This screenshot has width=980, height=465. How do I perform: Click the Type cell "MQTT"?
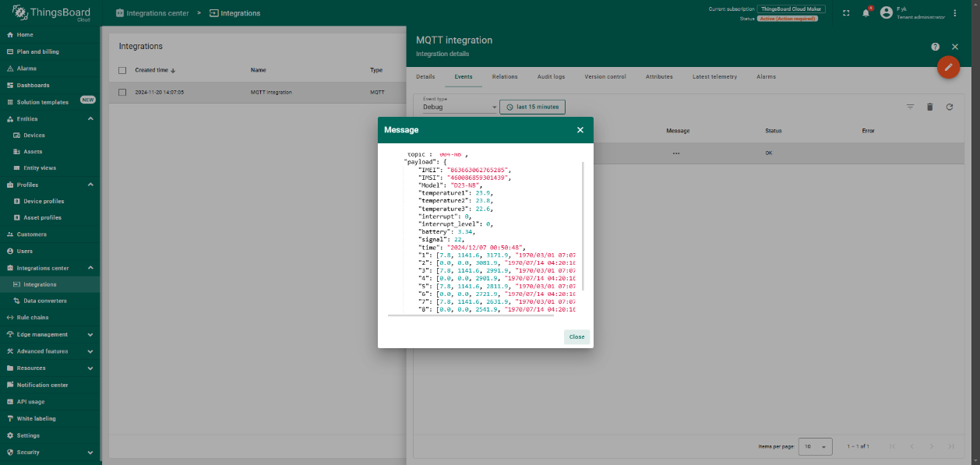377,92
